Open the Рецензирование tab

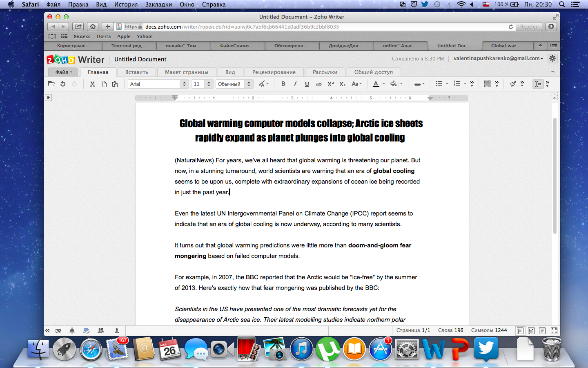[x=274, y=72]
